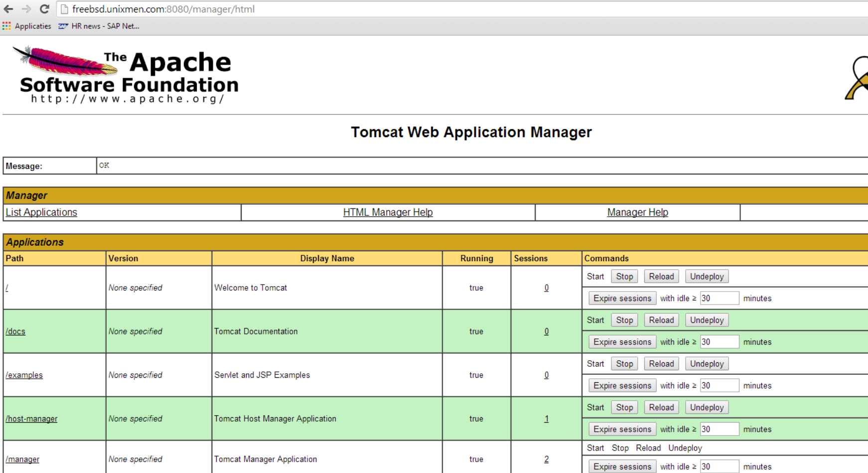Click the Tomcat Web Application Manager heading
The image size is (868, 473).
click(471, 132)
